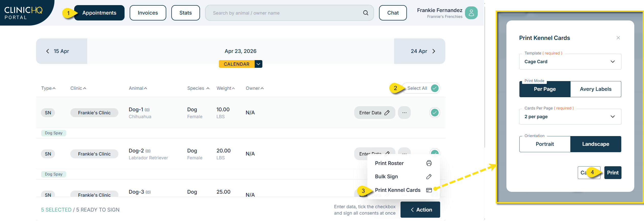Open the Chat button
The height and width of the screenshot is (221, 644).
pos(393,13)
